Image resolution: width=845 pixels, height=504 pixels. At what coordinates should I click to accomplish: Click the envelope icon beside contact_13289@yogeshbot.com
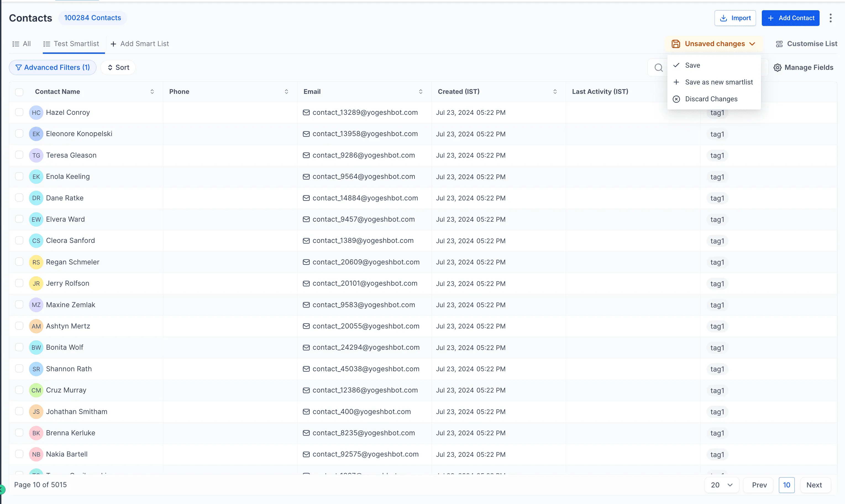(x=306, y=112)
